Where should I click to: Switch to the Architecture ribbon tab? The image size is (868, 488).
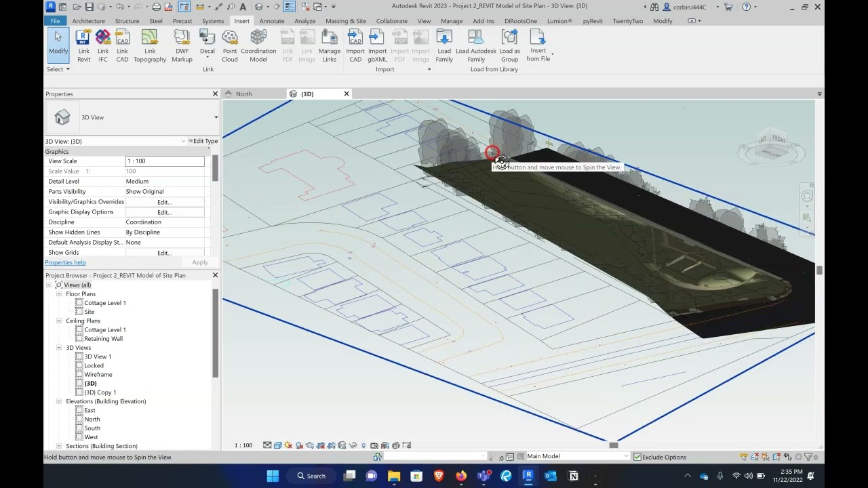pyautogui.click(x=89, y=21)
